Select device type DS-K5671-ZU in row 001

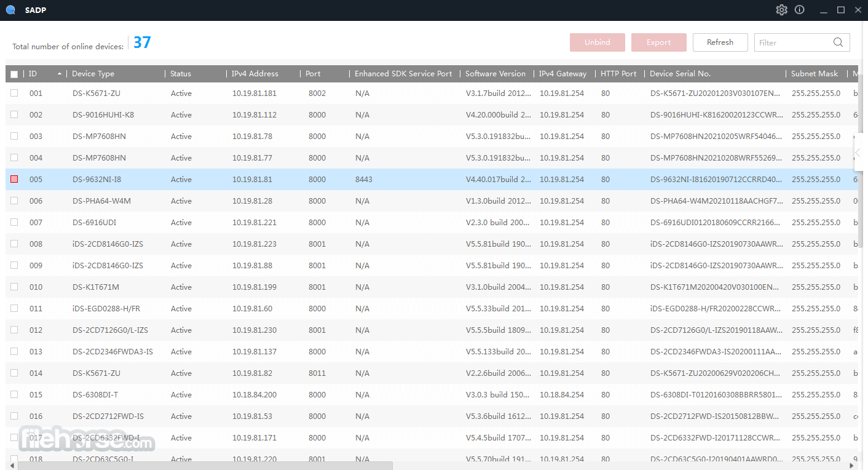97,94
